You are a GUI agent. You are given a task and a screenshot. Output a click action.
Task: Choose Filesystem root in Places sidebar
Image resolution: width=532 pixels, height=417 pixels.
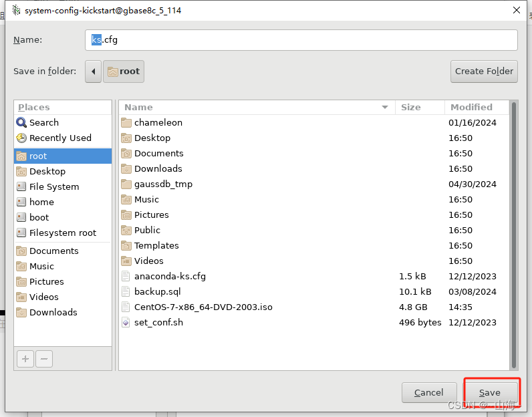click(62, 233)
